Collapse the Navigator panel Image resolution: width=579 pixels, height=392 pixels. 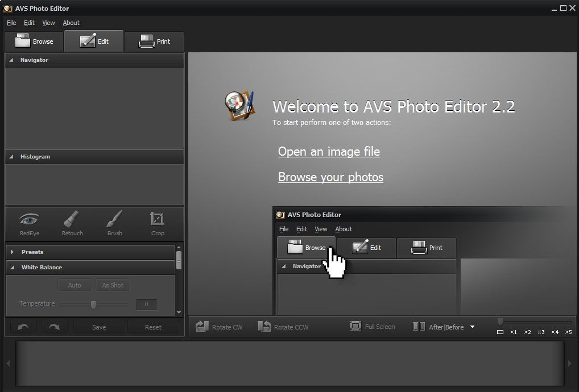click(x=11, y=60)
